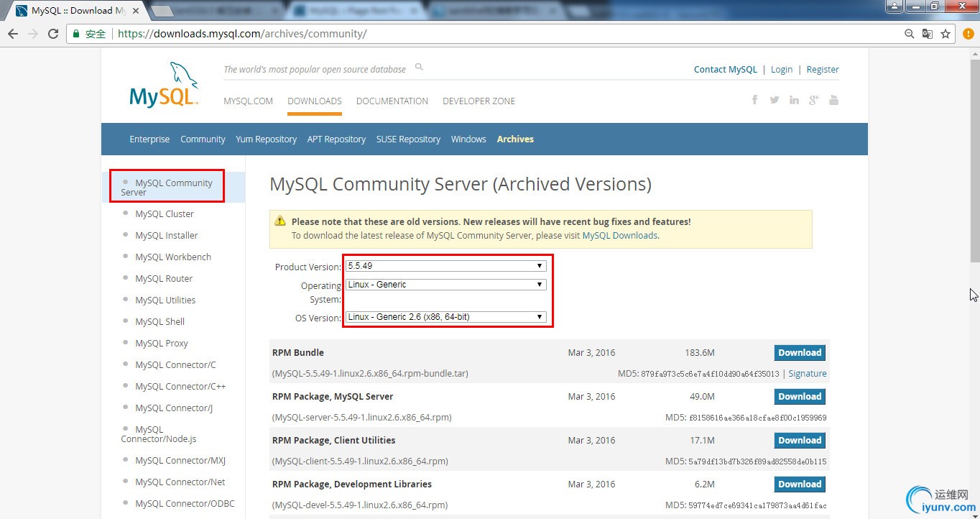The height and width of the screenshot is (519, 980).
Task: Select the DOCUMENTATION top menu
Action: [392, 101]
